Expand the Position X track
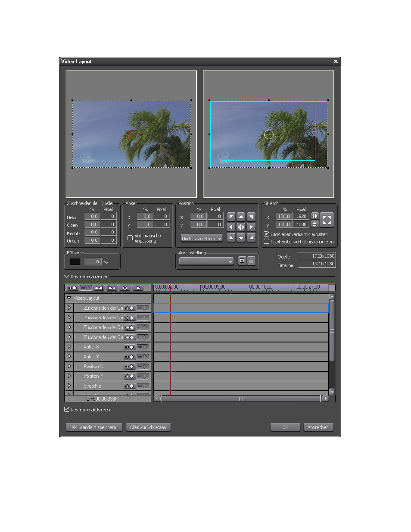Image resolution: width=411 pixels, height=532 pixels. 69,366
